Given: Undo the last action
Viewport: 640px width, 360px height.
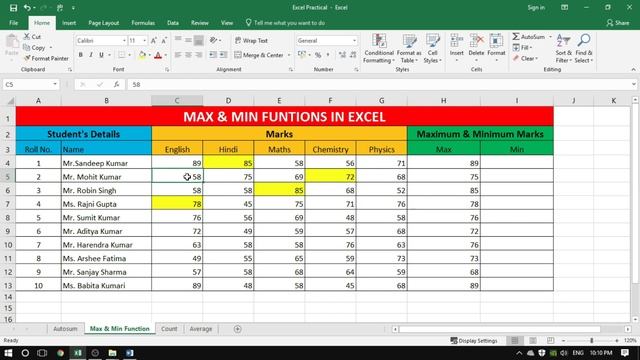Looking at the screenshot, I should (27, 8).
